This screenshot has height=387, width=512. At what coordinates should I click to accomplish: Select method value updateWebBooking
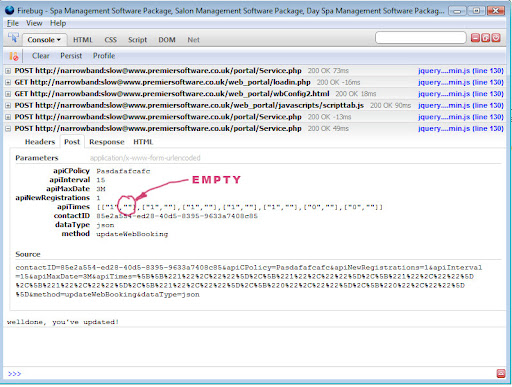132,234
